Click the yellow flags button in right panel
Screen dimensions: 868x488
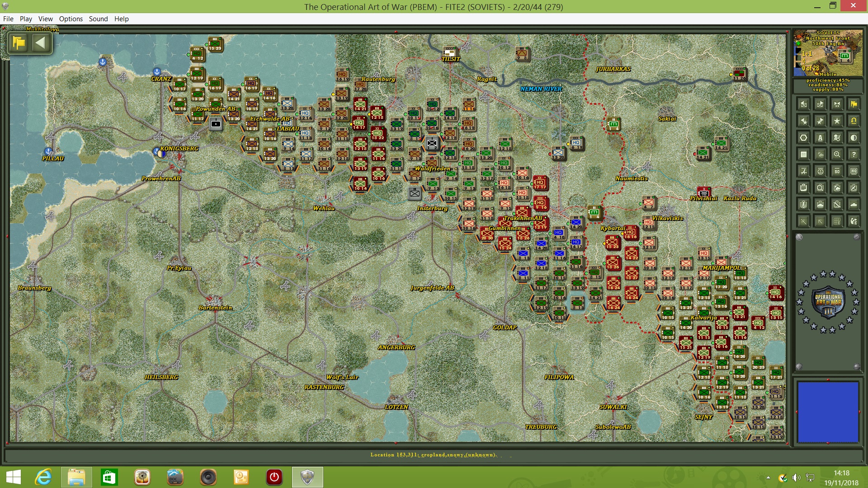point(854,104)
